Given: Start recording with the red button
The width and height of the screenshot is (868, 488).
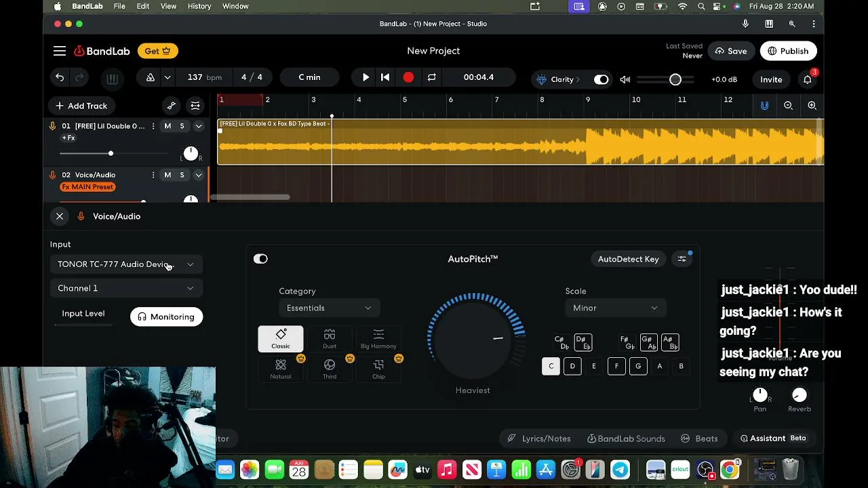Looking at the screenshot, I should [408, 77].
